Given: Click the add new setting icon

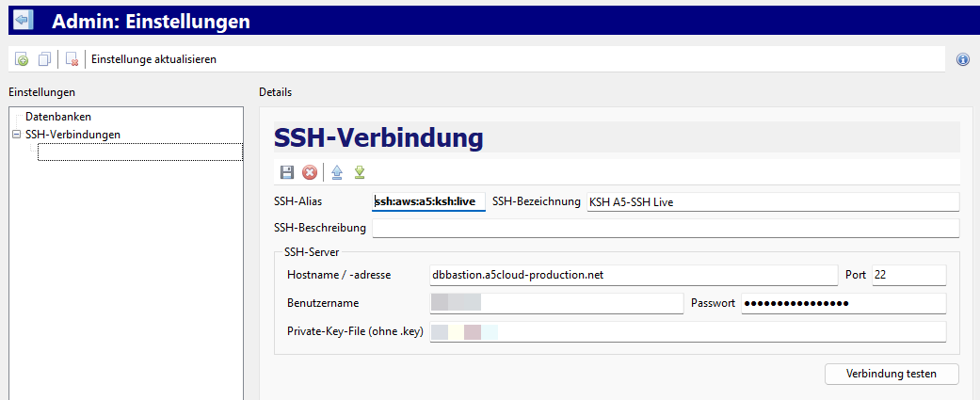Looking at the screenshot, I should coord(22,59).
